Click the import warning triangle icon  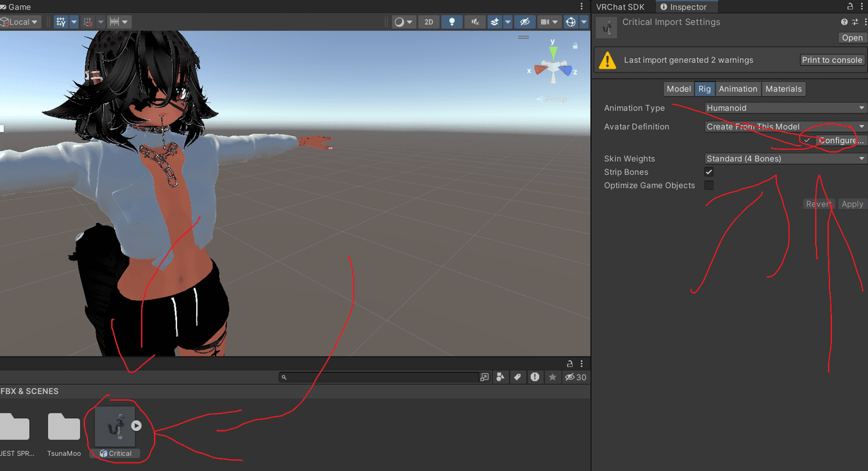tap(607, 60)
